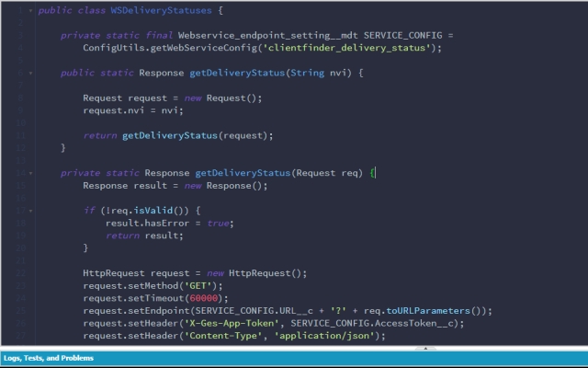Image resolution: width=588 pixels, height=368 pixels.
Task: Click getDeliveryStatus(Request req) method name
Action: [243, 173]
